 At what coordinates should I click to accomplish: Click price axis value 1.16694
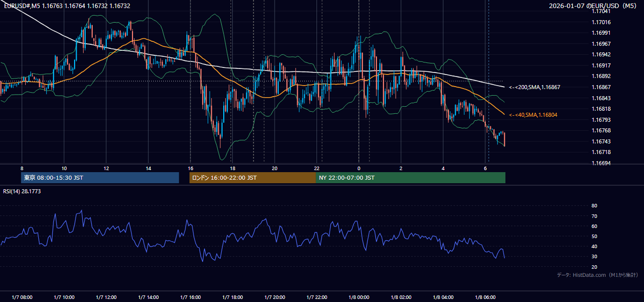tap(601, 163)
